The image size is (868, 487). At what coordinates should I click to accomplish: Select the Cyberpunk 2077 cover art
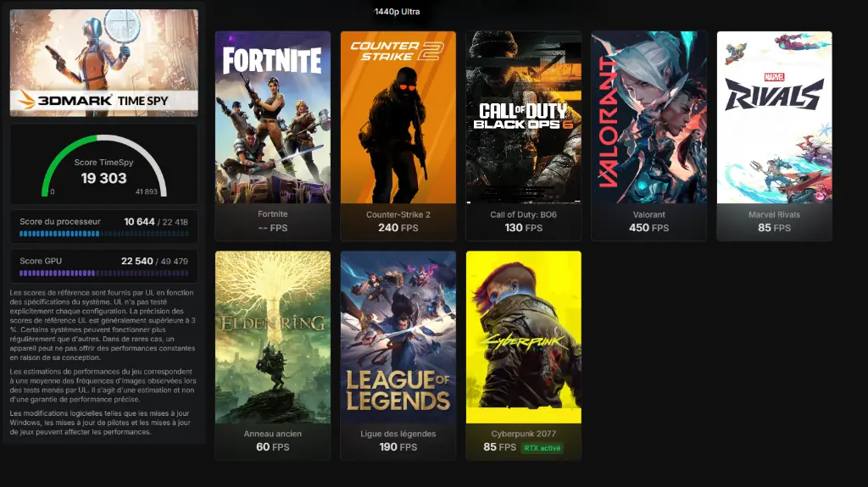point(524,337)
